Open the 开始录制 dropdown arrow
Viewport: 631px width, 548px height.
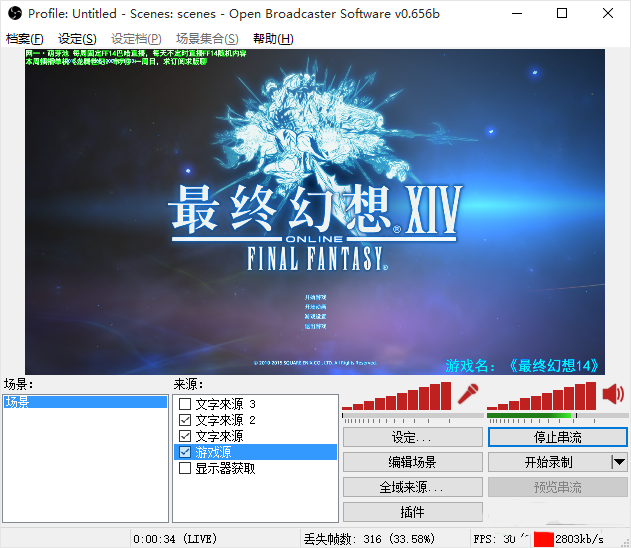[x=619, y=462]
